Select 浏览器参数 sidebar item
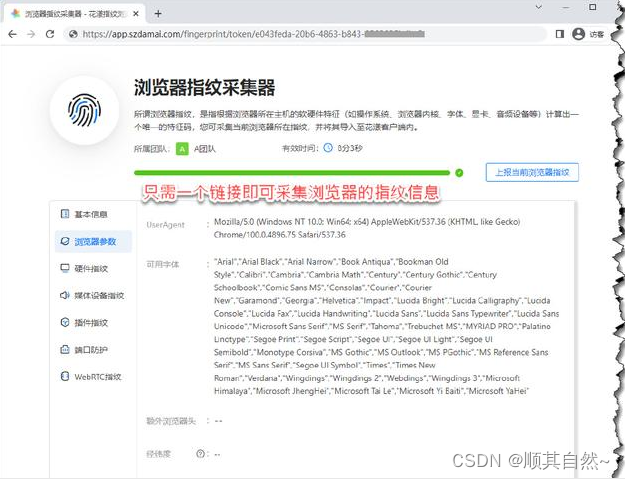The height and width of the screenshot is (480, 625). pos(94,242)
